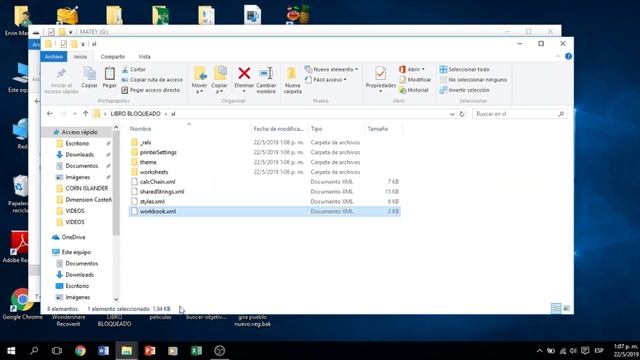Click the Historial button
Image resolution: width=640 pixels, height=360 pixels.
click(x=414, y=90)
